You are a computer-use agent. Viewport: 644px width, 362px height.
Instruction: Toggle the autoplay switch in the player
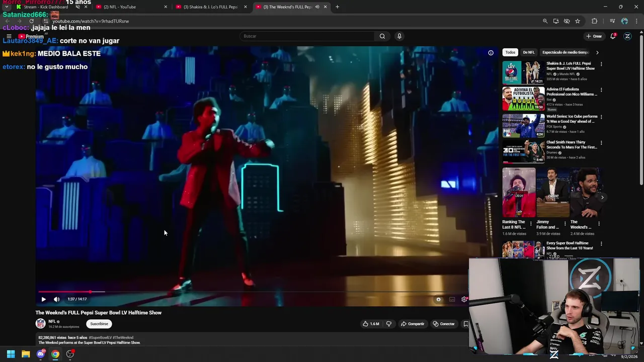point(438,299)
